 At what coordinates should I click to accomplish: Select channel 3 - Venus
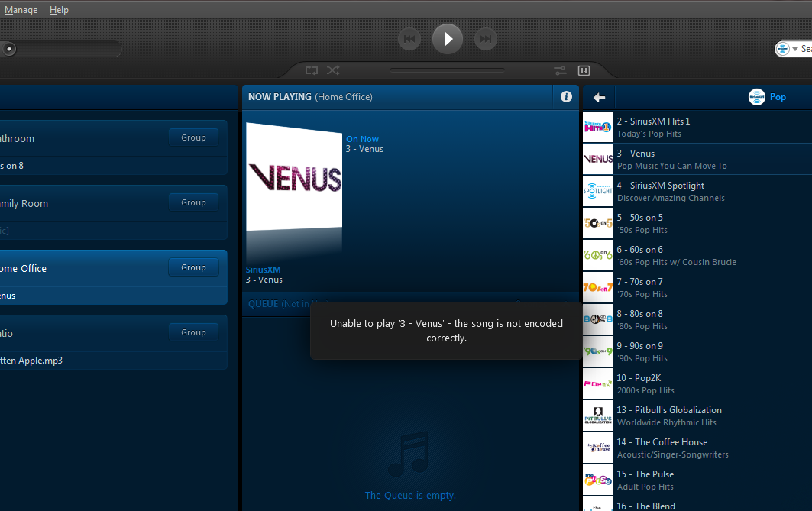697,159
